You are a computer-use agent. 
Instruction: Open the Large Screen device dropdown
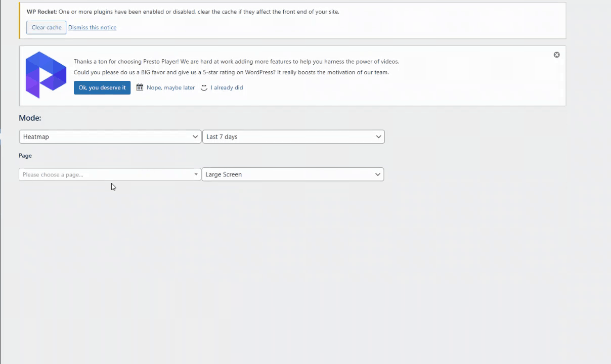click(287, 174)
